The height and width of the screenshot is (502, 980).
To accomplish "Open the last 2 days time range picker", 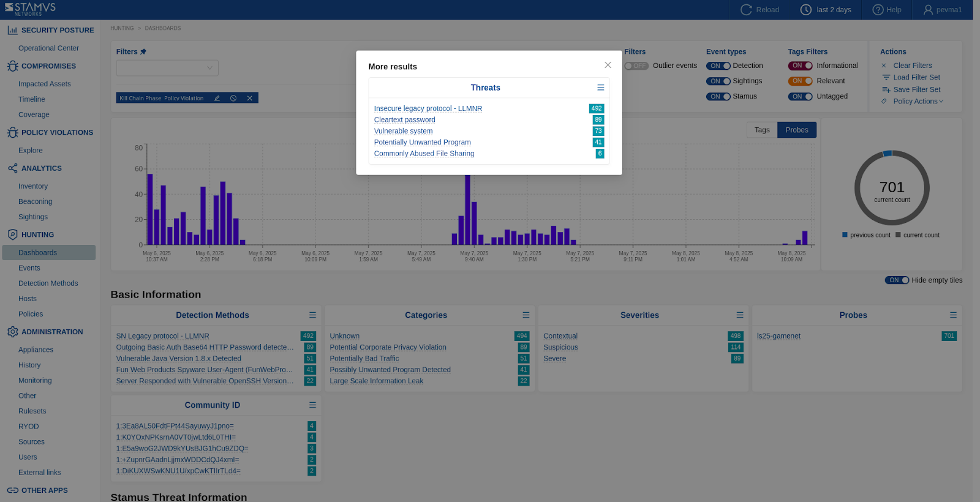I will tap(826, 10).
